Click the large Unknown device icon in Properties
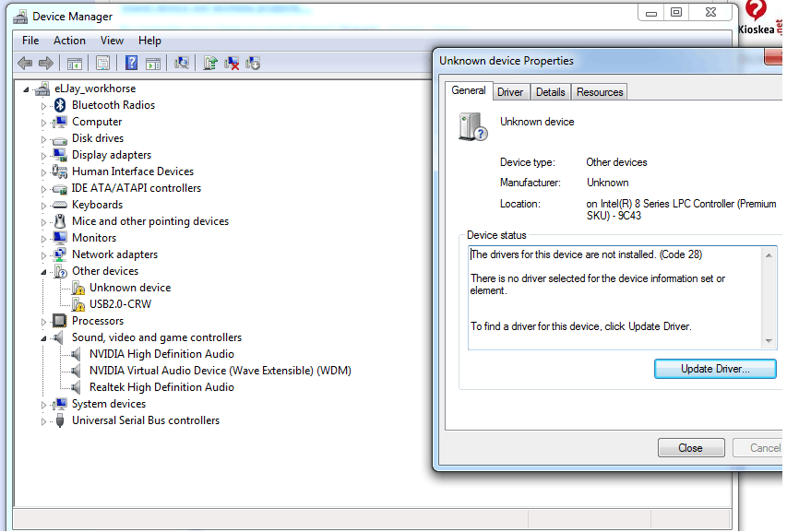The width and height of the screenshot is (787, 532). [x=472, y=127]
